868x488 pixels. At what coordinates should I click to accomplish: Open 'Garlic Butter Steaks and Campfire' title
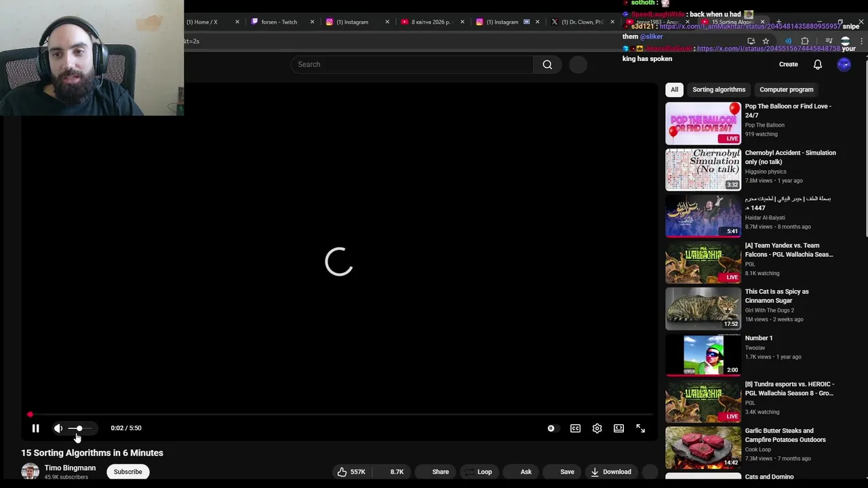tap(785, 435)
